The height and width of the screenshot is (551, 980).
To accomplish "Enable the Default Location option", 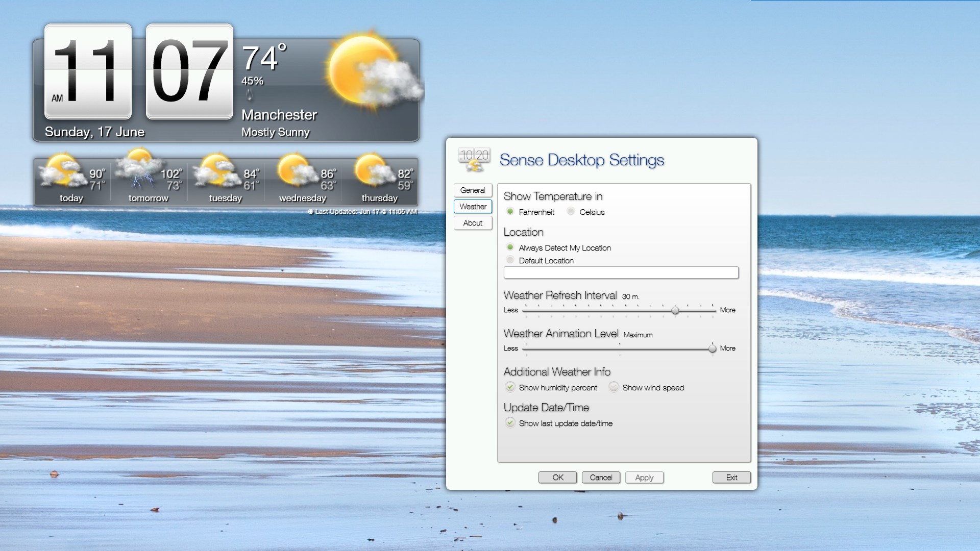I will tap(510, 260).
